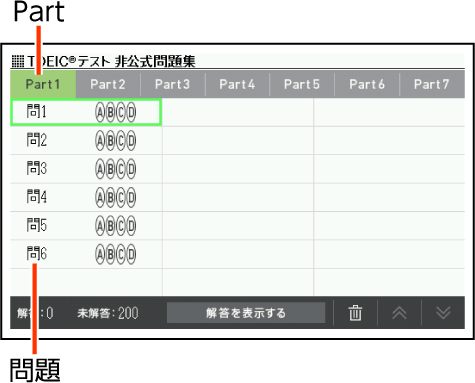Select the 問3 question label
The width and height of the screenshot is (475, 383).
(x=37, y=168)
